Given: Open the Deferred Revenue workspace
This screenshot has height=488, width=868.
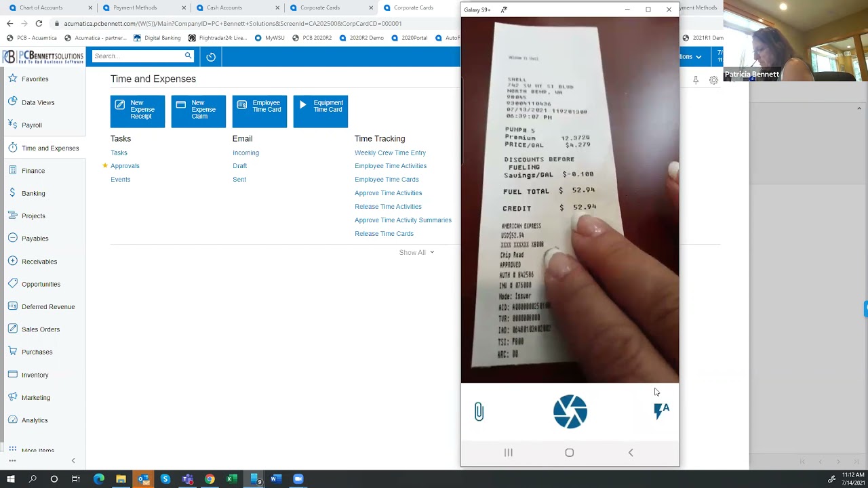Looking at the screenshot, I should click(48, 306).
